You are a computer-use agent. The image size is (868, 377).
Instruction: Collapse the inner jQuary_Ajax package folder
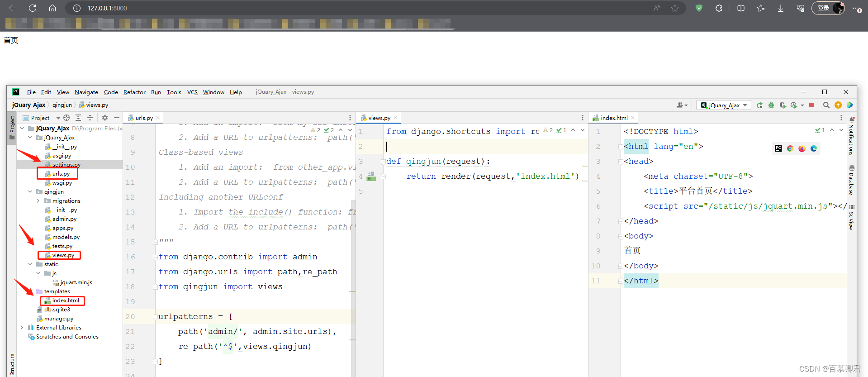(30, 137)
